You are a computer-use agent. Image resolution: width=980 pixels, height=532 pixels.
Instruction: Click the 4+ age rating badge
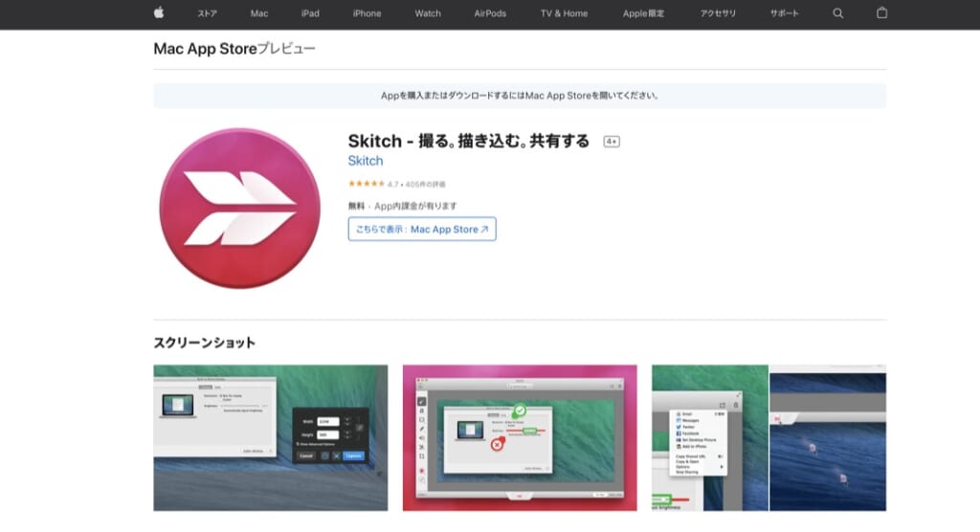tap(612, 142)
